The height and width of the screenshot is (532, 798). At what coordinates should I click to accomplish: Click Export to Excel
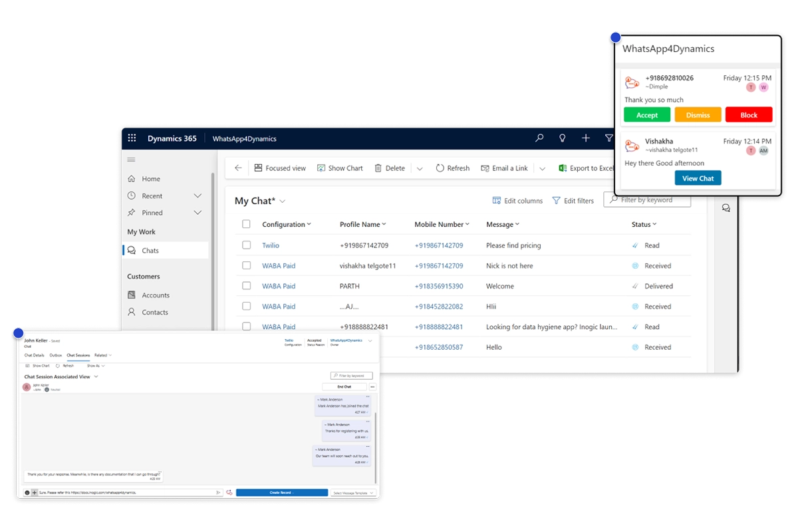tap(586, 168)
